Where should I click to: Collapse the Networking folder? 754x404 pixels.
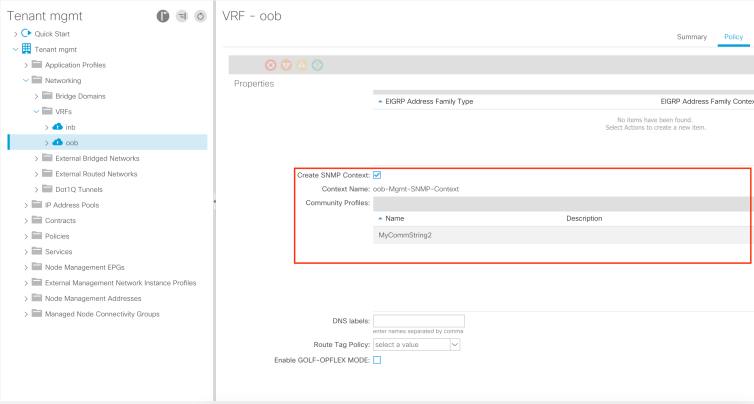(x=25, y=80)
